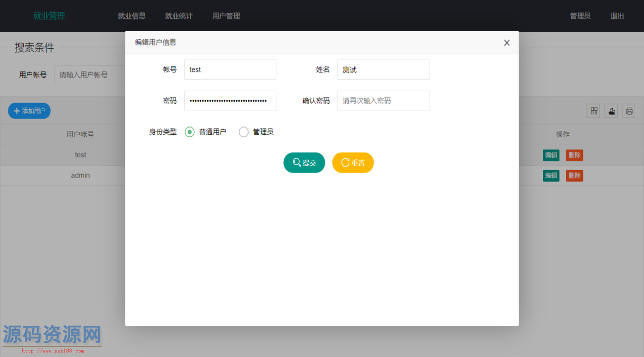Open the column filter grid icon

click(x=593, y=111)
